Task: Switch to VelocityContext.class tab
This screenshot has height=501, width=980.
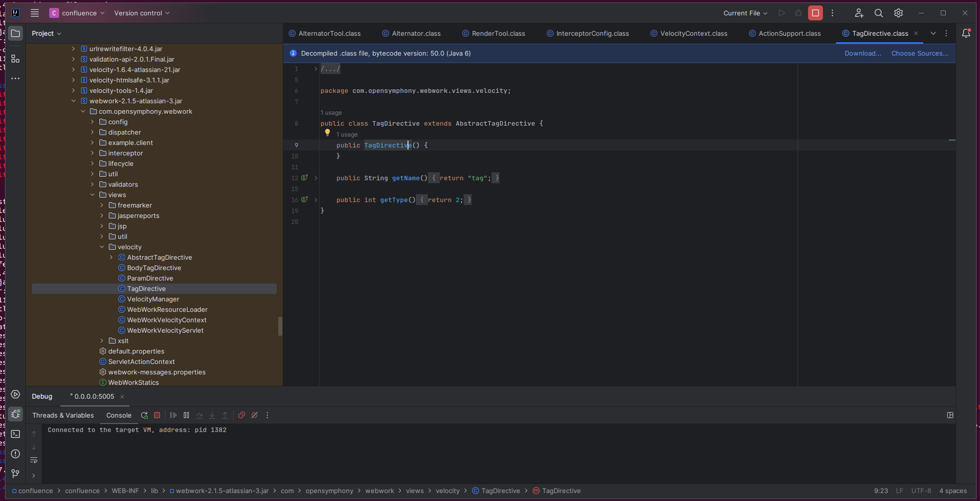Action: [x=689, y=33]
